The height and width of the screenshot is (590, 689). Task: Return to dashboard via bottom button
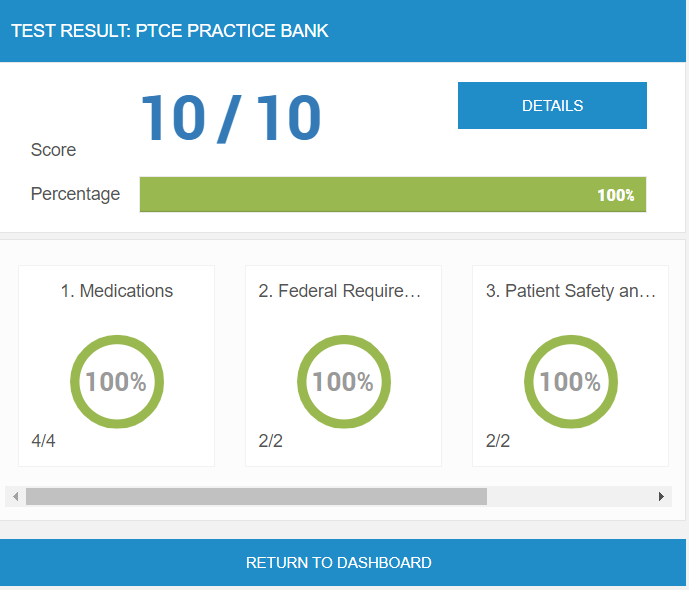339,563
